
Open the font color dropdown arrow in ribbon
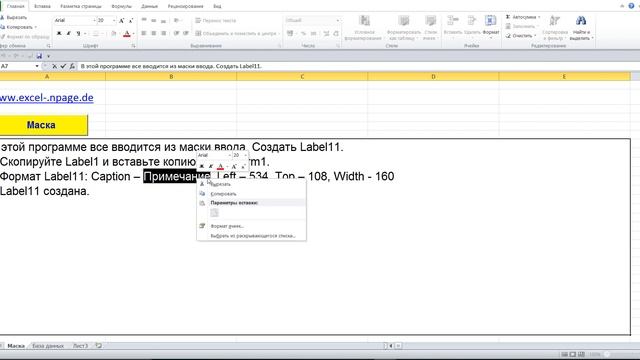pyautogui.click(x=133, y=33)
